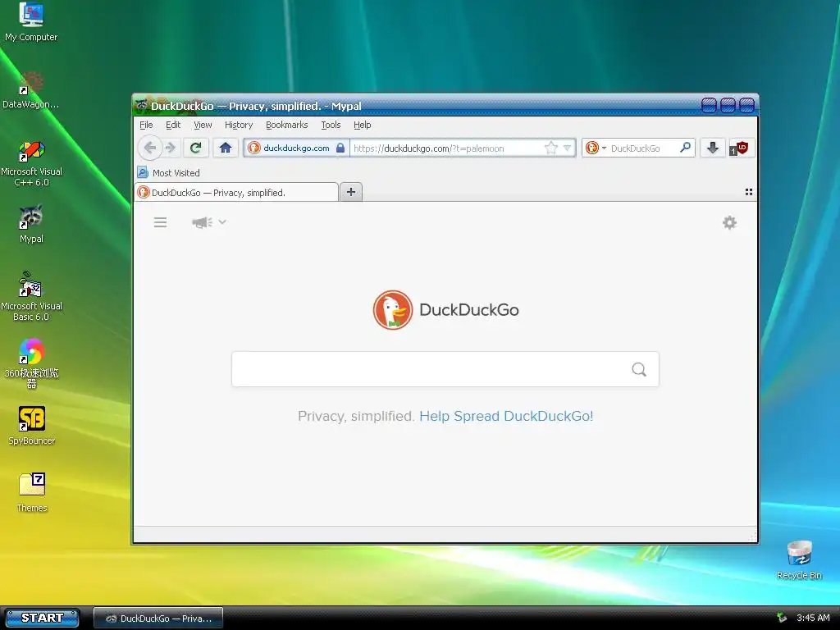Open a new tab with plus button
The height and width of the screenshot is (630, 840).
351,192
